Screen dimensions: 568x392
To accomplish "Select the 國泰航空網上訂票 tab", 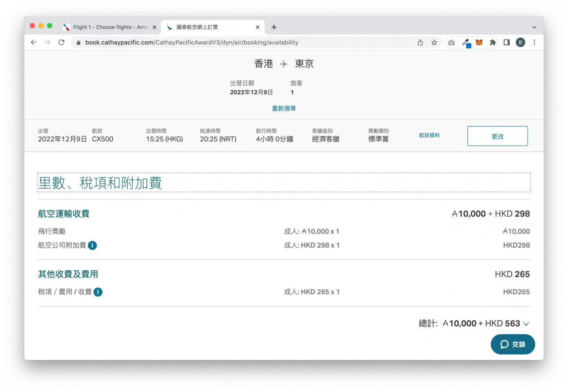I will pos(213,27).
